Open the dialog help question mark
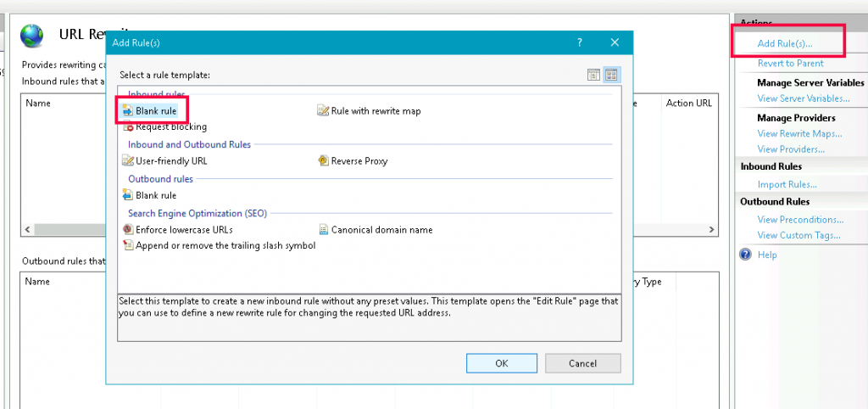This screenshot has height=409, width=868. (580, 42)
